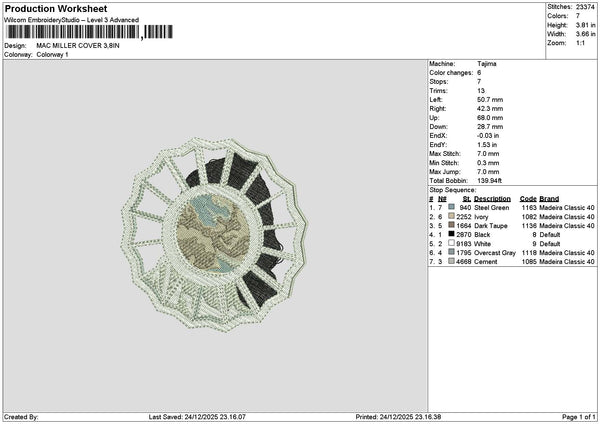
Task: Click 'Wilcom EmbroideryStudio – Level 3 Advanced' text
Action: pos(72,20)
